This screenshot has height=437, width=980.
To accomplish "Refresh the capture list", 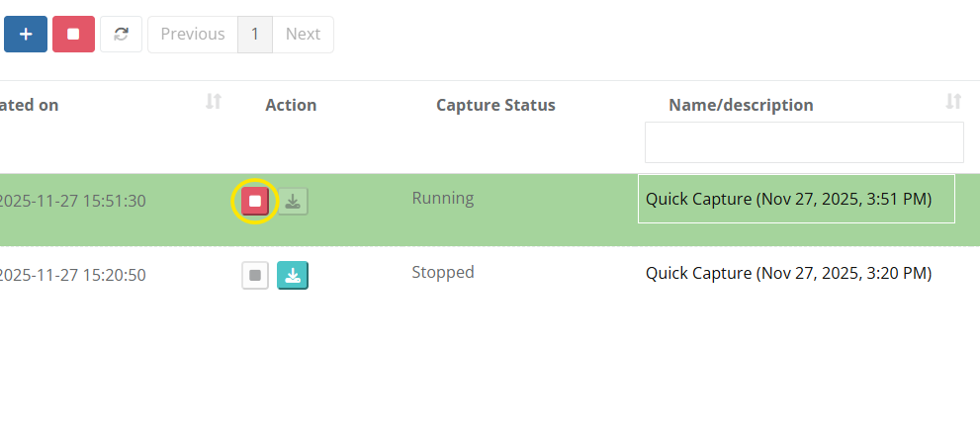I will [121, 34].
